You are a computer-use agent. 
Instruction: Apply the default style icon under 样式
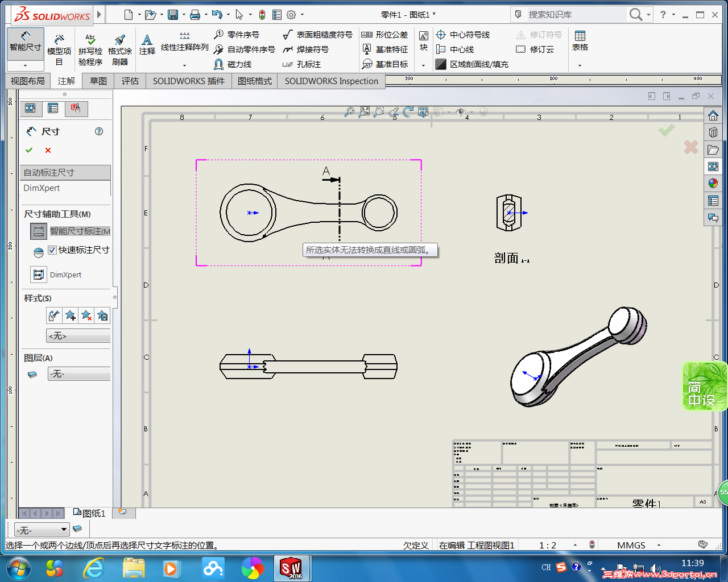[54, 315]
